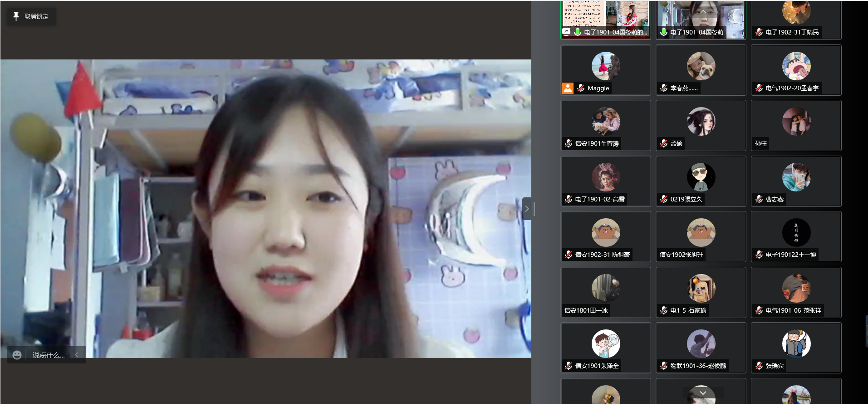The width and height of the screenshot is (868, 407).
Task: Click the bear avatar of 信安1902张旭升
Action: 701,233
